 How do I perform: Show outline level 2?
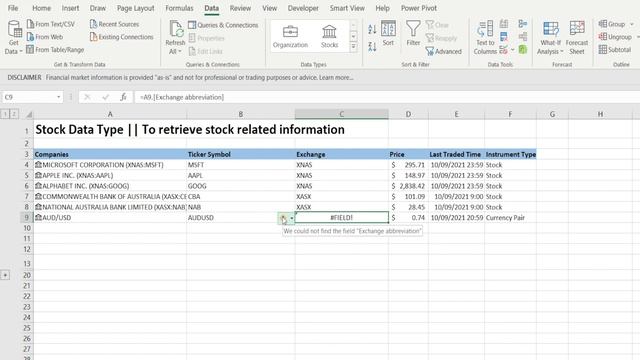(x=13, y=114)
